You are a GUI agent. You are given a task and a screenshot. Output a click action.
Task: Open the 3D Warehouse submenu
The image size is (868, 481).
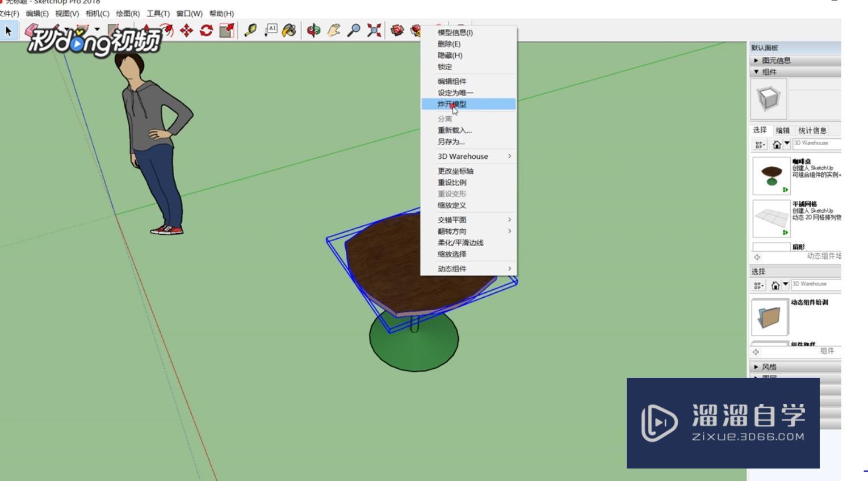(468, 157)
